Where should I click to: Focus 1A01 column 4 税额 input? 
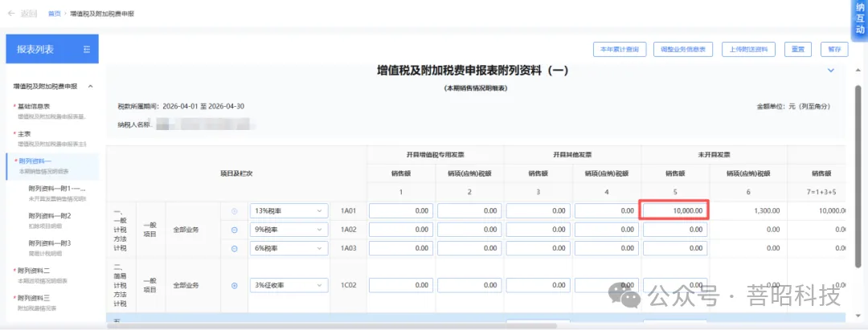coord(607,210)
